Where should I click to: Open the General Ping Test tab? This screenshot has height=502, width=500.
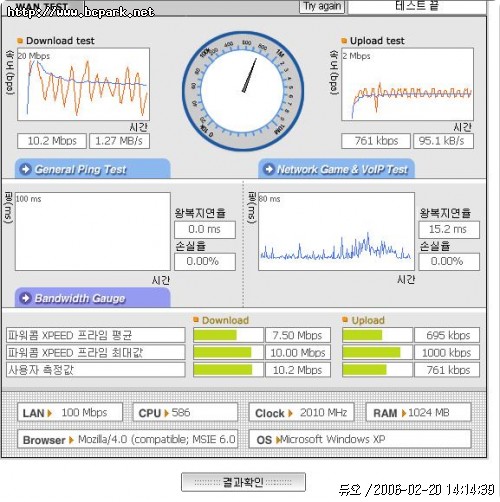coord(93,169)
